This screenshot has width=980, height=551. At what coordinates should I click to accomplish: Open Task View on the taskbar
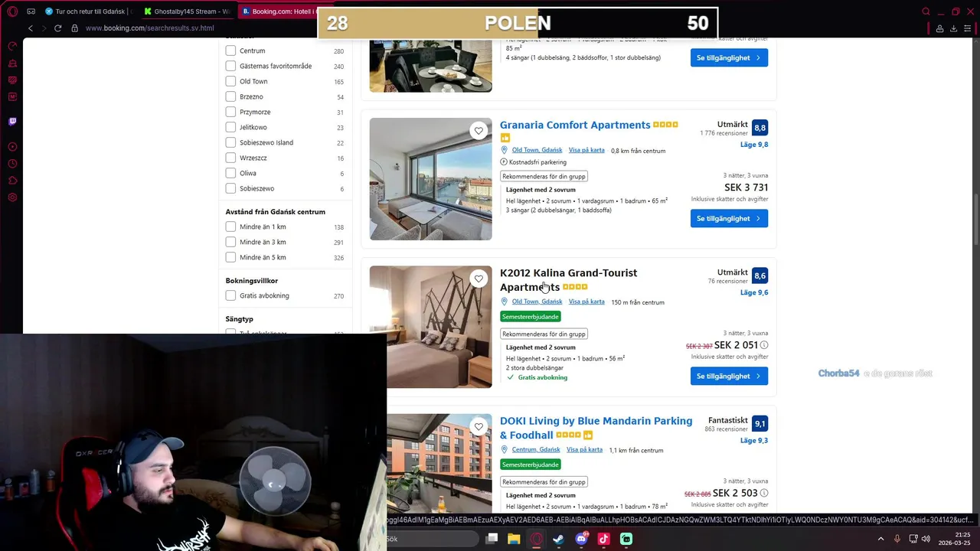pyautogui.click(x=492, y=539)
